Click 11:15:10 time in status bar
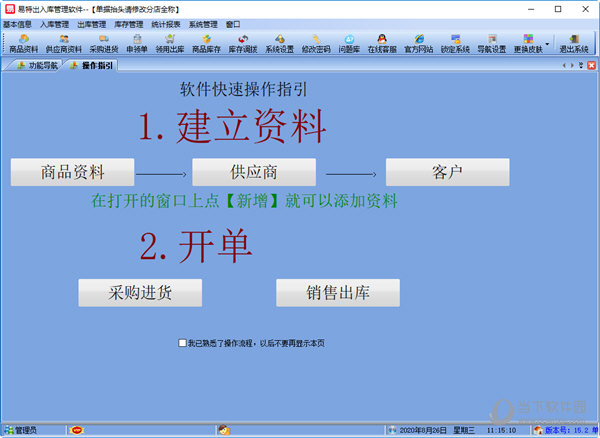Viewport: 600px width, 438px height. click(501, 430)
